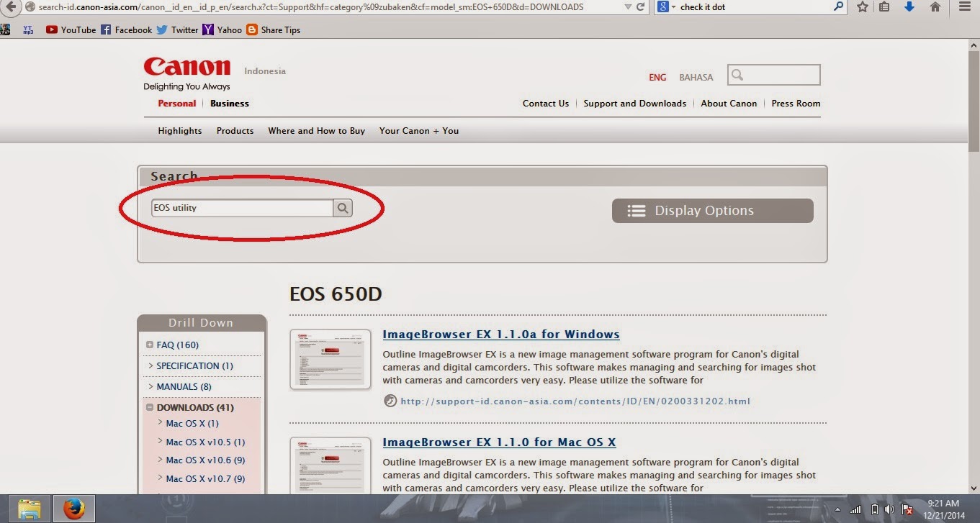Click the ImageBrowser for Mac OS X thumbnail
The height and width of the screenshot is (523, 980).
(331, 465)
